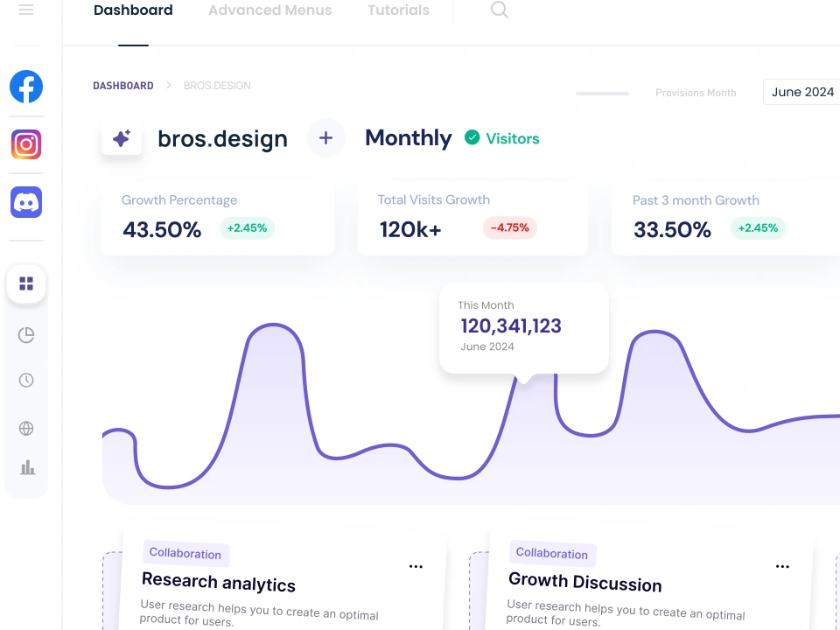Click the DASHBOARD breadcrumb link
840x630 pixels.
pos(123,86)
